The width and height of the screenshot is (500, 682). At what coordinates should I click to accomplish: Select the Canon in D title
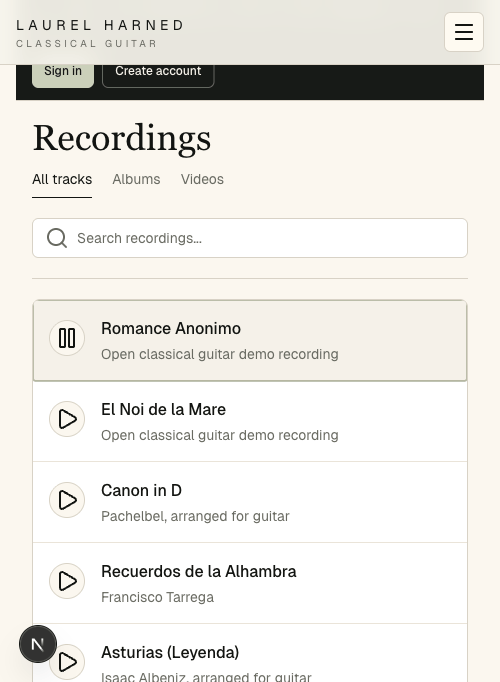coord(141,490)
